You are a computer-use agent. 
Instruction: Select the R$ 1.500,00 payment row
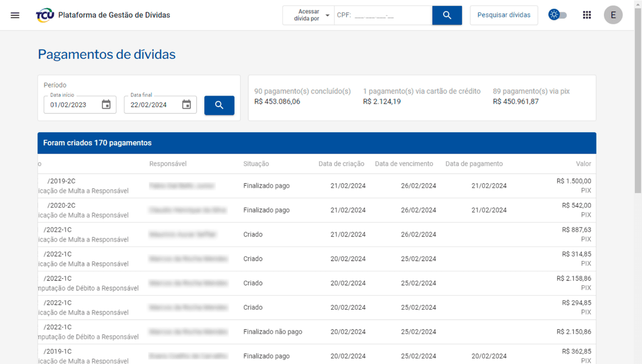(x=316, y=186)
